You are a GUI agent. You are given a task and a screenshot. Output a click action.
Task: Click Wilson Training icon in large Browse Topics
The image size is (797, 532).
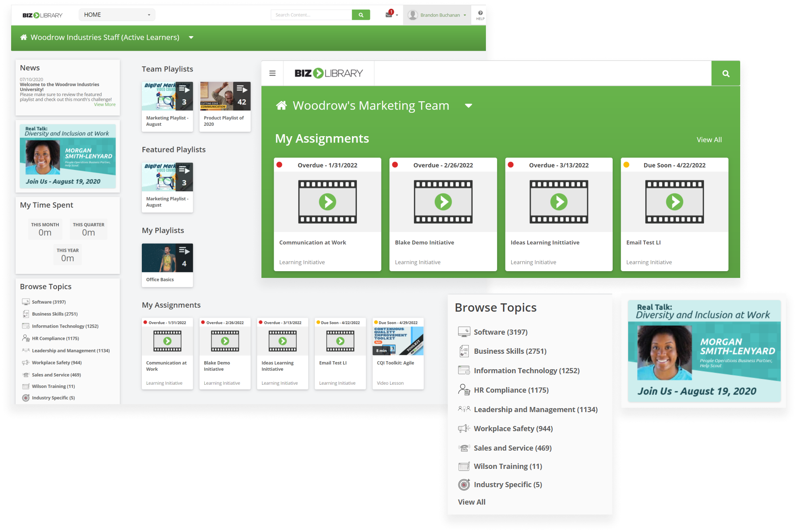pyautogui.click(x=464, y=466)
